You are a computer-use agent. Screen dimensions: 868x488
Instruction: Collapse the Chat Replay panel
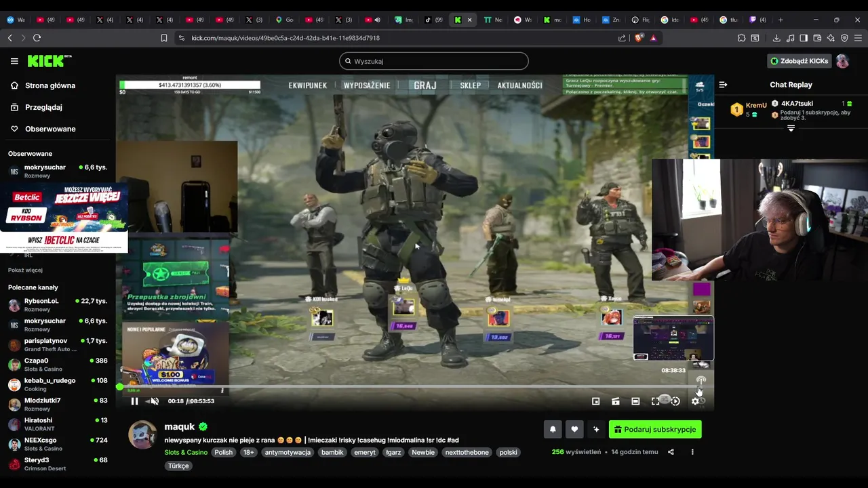click(723, 85)
